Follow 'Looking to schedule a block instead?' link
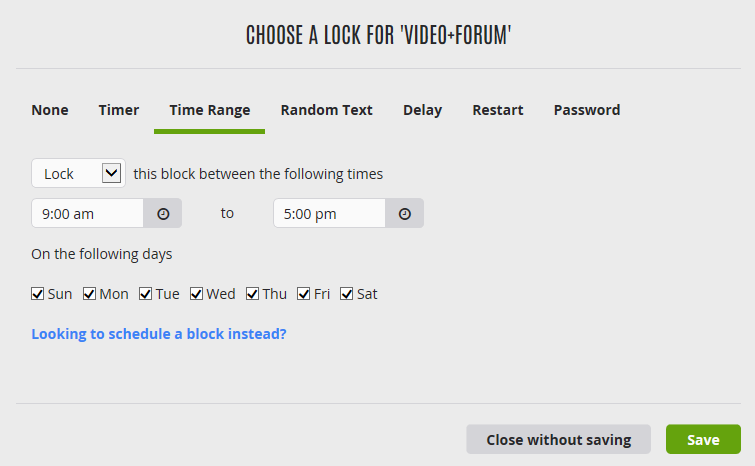The image size is (755, 466). [x=159, y=334]
